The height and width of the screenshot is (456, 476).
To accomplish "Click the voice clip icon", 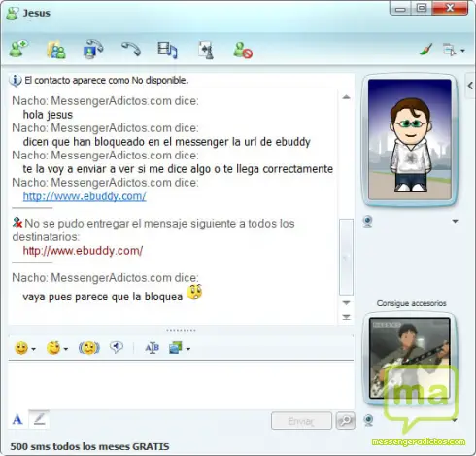I will coord(117,347).
